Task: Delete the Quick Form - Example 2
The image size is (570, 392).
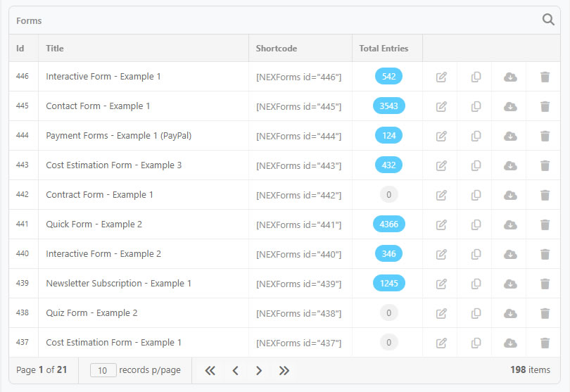Action: click(545, 225)
